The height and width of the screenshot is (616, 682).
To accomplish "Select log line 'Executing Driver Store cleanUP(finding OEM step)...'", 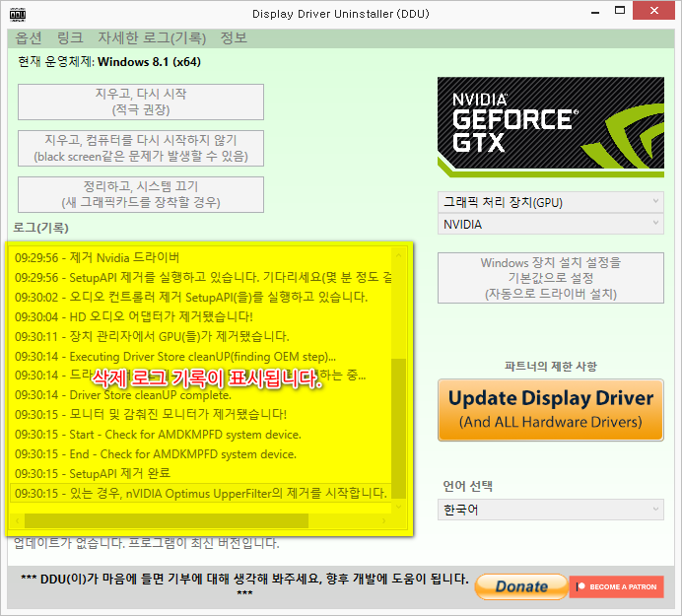I will 200,356.
